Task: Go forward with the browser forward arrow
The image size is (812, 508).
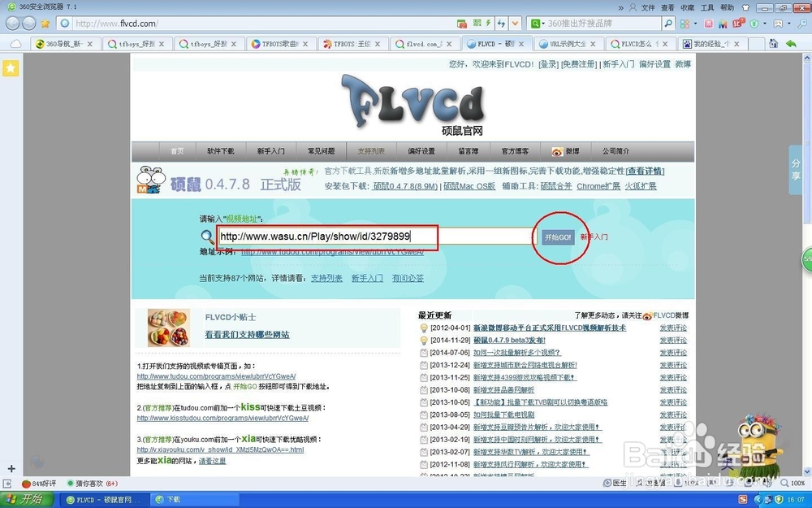Action: (29, 24)
